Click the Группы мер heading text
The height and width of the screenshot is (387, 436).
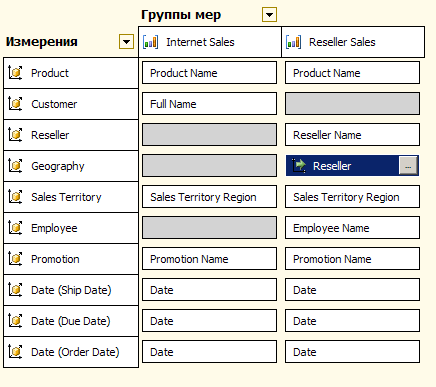pyautogui.click(x=181, y=15)
